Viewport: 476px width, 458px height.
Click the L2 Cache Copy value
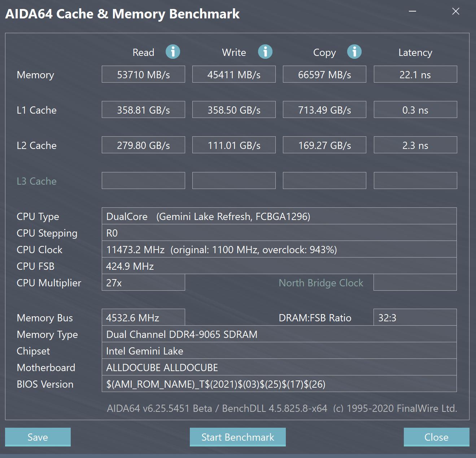[324, 145]
